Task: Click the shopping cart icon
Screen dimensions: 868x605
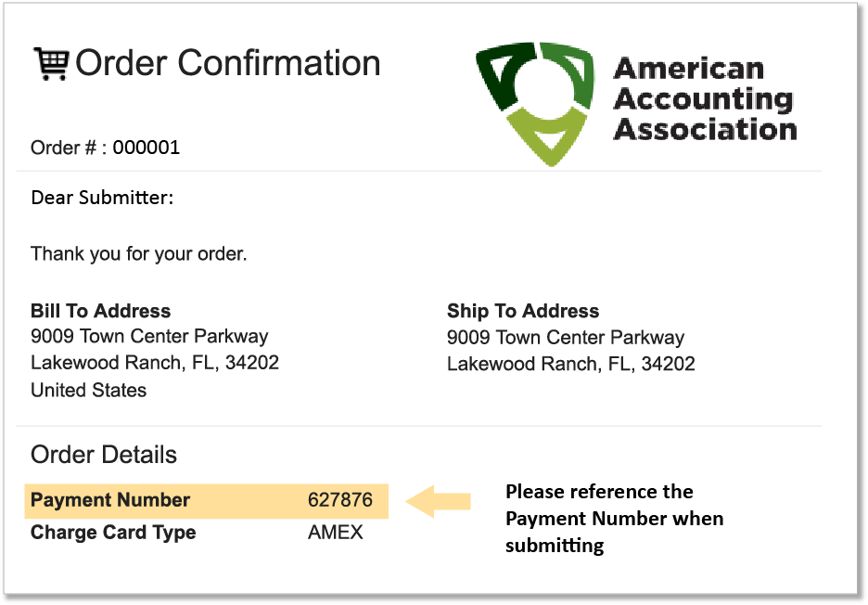Action: [x=51, y=63]
